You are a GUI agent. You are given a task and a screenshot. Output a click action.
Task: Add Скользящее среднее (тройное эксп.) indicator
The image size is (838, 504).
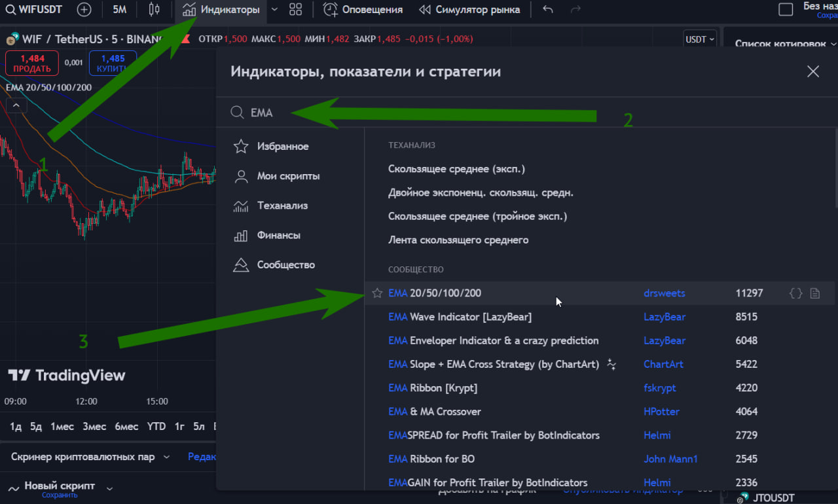pyautogui.click(x=477, y=216)
